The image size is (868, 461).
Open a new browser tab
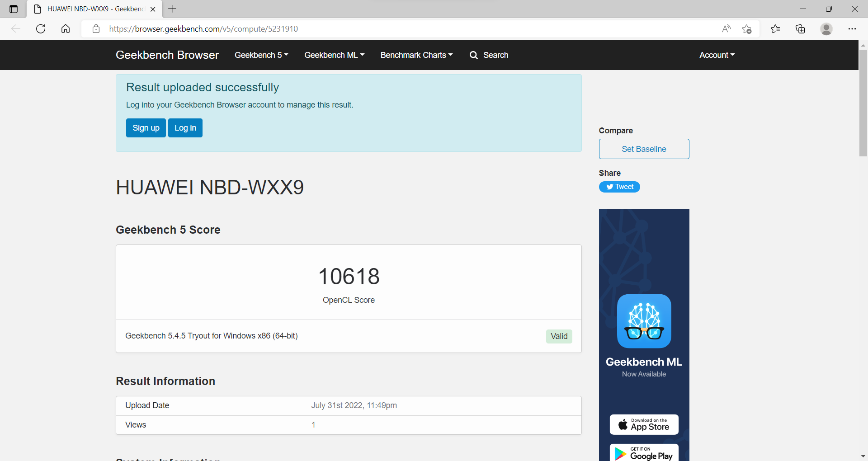click(172, 9)
